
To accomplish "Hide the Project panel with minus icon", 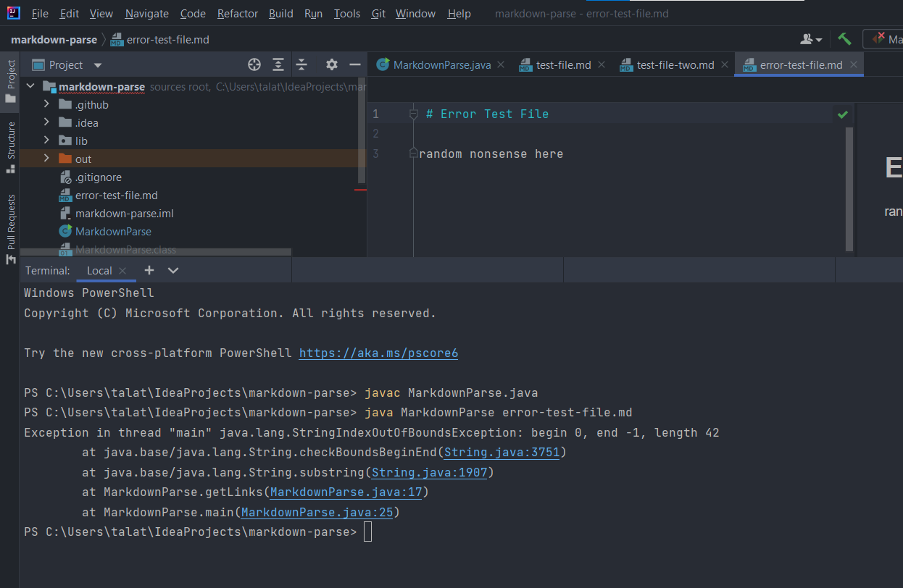I will (x=355, y=64).
